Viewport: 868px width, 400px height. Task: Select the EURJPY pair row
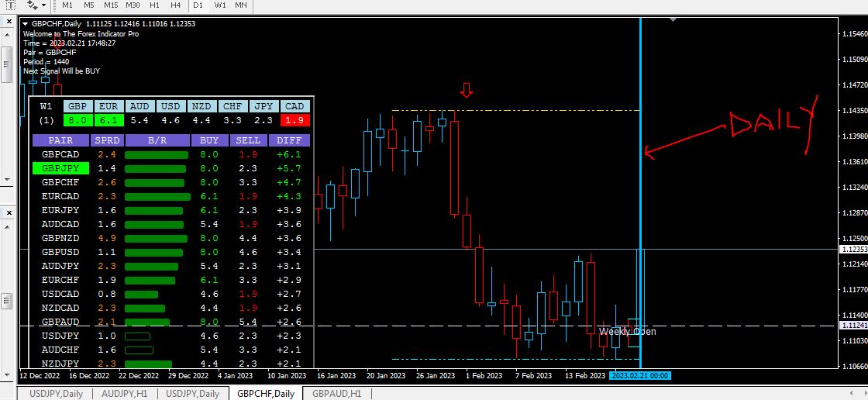click(x=60, y=211)
